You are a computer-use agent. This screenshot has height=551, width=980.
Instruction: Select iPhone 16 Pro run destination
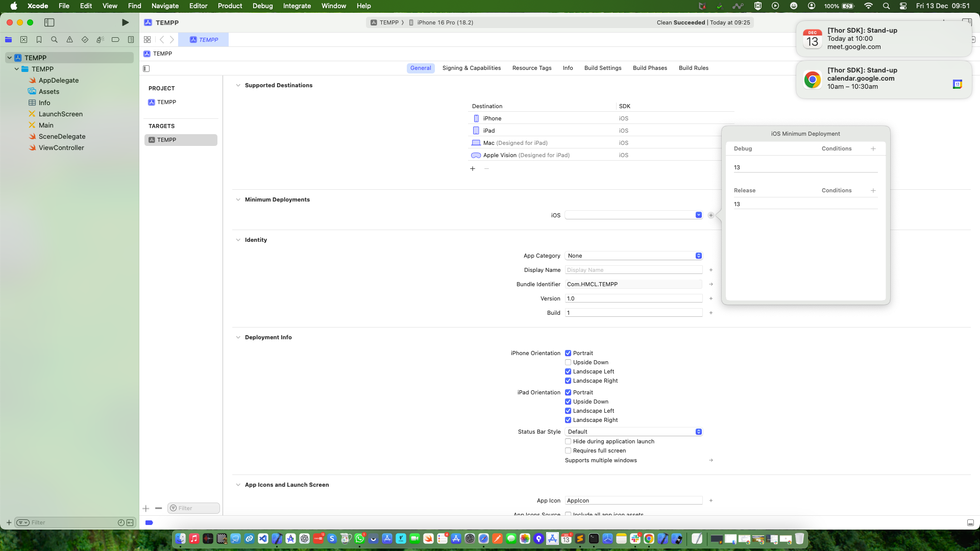pos(441,22)
